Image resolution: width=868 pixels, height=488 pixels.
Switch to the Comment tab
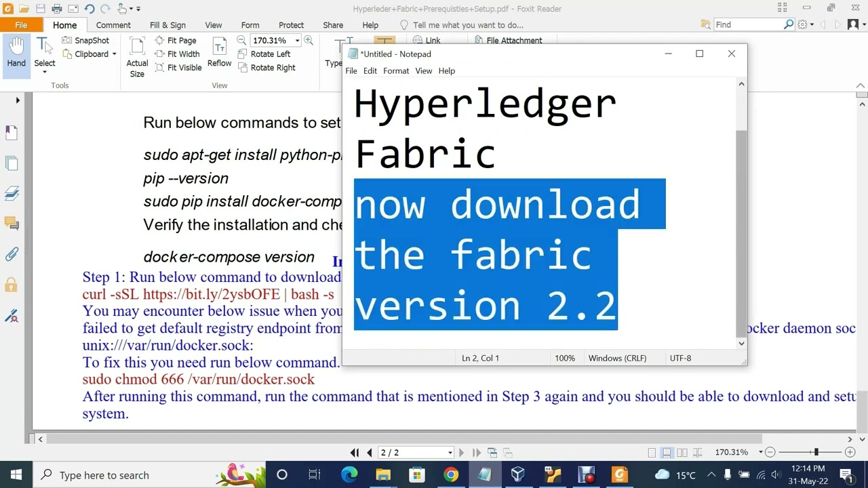pos(113,25)
